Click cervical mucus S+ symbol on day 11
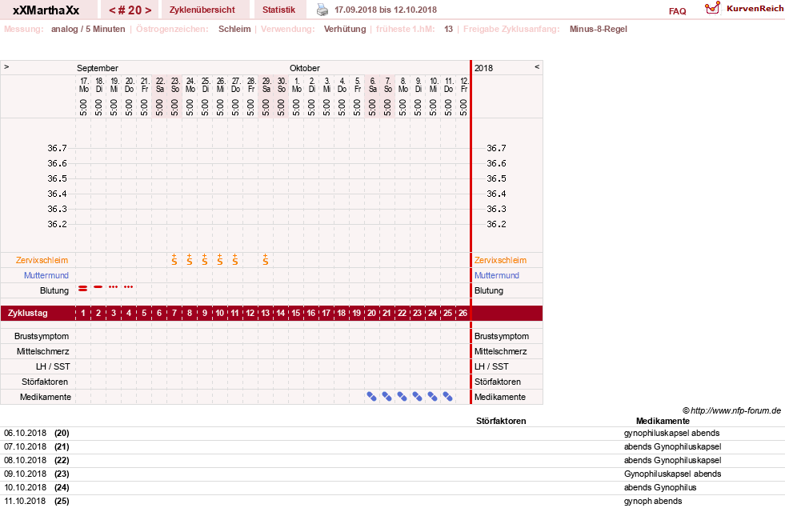This screenshot has width=785, height=532. [234, 259]
